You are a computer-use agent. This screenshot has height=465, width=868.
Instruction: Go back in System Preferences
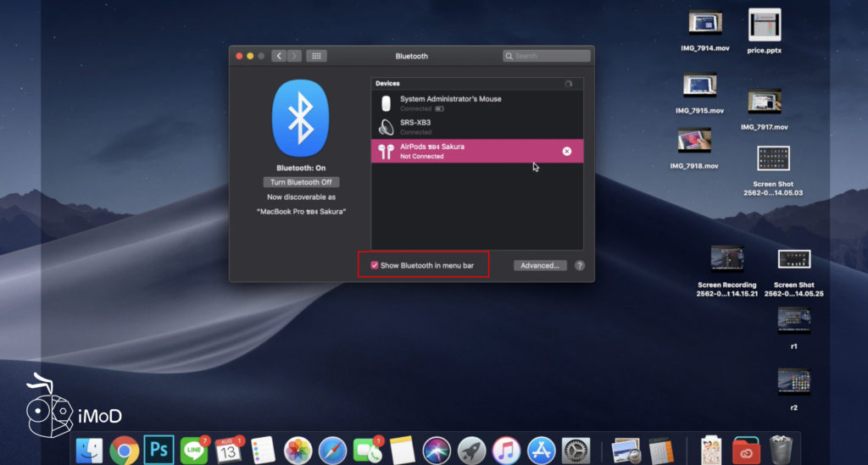coord(279,56)
